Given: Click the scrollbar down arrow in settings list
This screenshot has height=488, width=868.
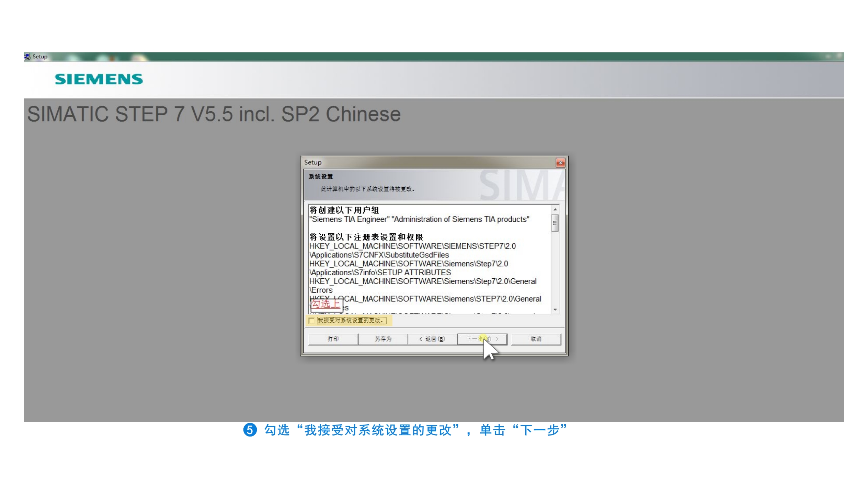Looking at the screenshot, I should tap(555, 310).
